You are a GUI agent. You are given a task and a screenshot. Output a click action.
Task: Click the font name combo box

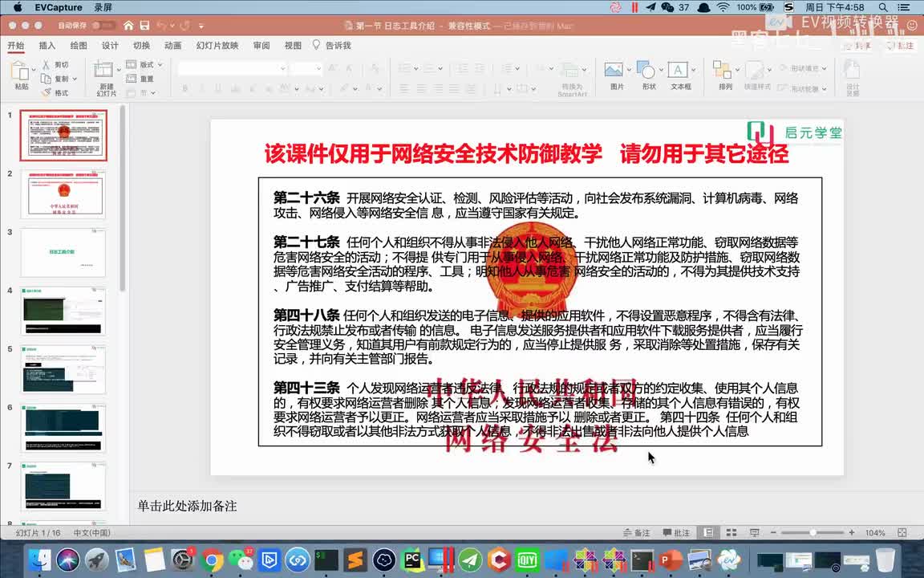click(232, 68)
